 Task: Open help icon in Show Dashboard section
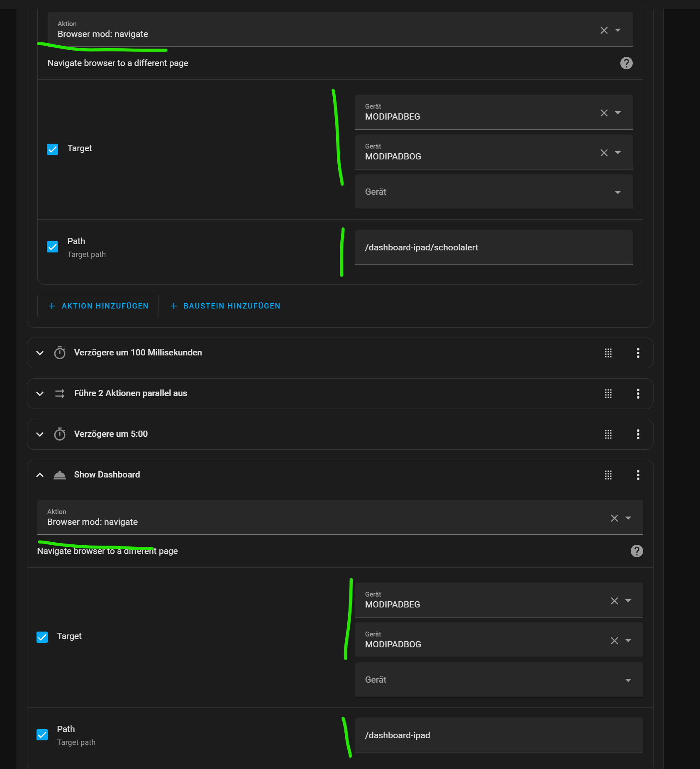(x=637, y=551)
